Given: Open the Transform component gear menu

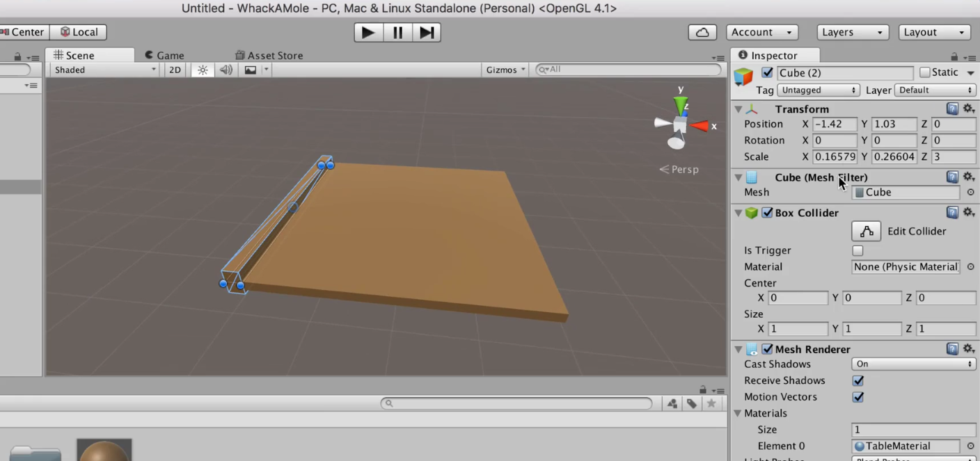Looking at the screenshot, I should [969, 108].
